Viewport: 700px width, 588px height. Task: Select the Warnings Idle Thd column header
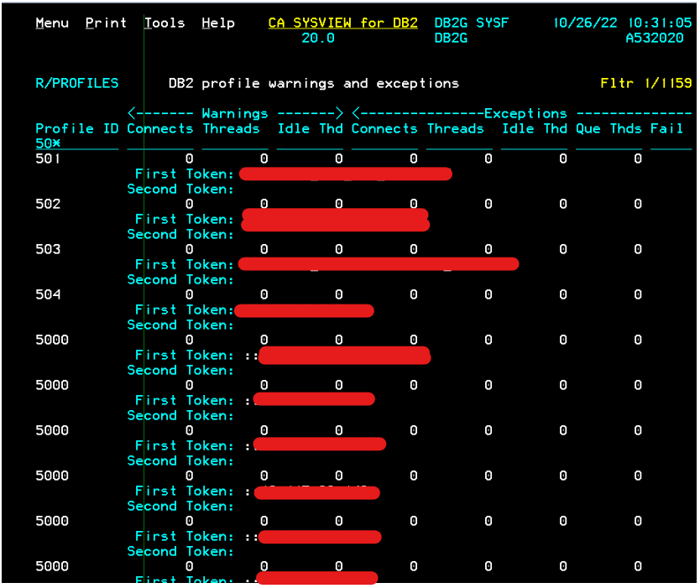click(311, 129)
